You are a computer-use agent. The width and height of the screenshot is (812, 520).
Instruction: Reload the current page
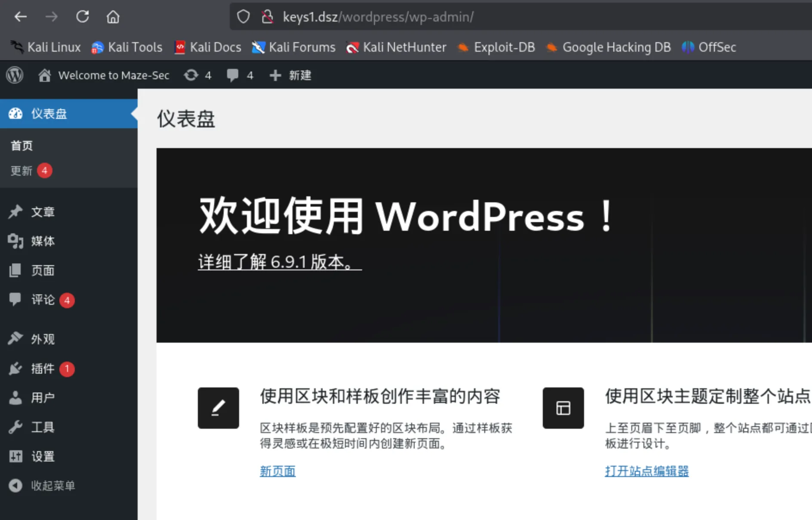(x=83, y=17)
